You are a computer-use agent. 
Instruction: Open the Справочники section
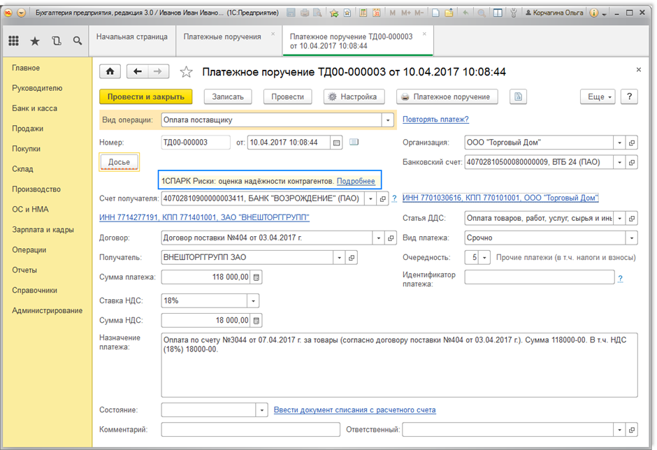coord(35,290)
